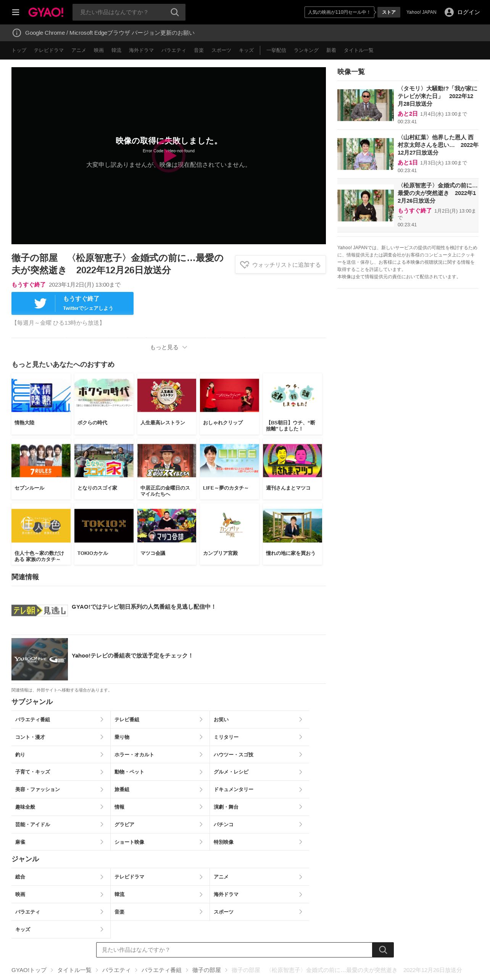Click GYAO!トップ breadcrumb link
Screen dimensions: 490x980
click(29, 970)
